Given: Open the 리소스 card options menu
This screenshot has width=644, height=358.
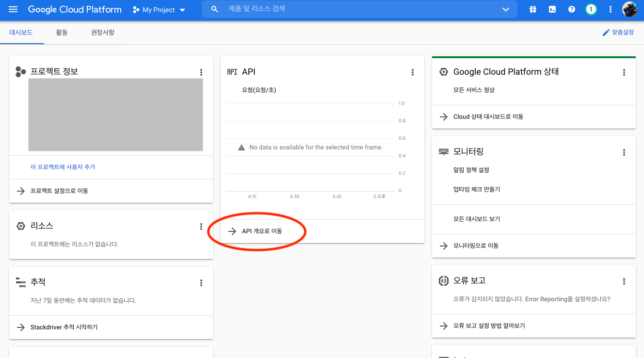Looking at the screenshot, I should click(x=201, y=227).
